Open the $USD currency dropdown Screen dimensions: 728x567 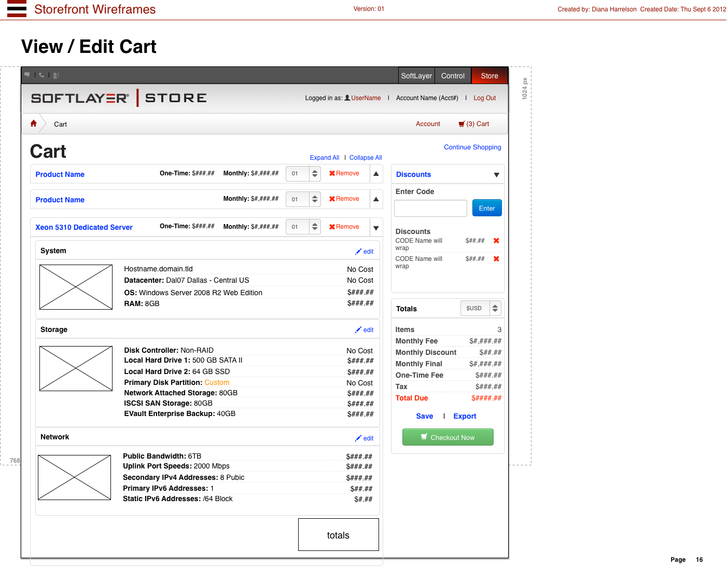pos(480,308)
